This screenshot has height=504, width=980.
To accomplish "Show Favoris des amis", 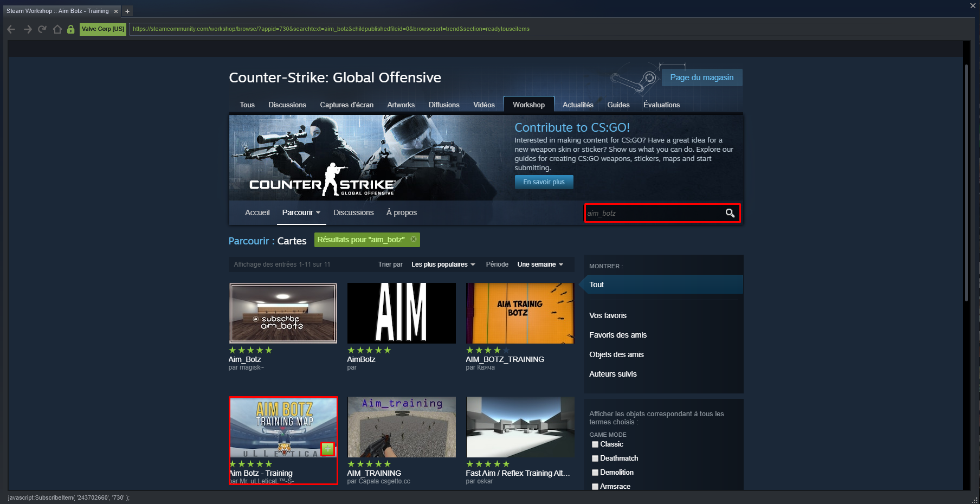I will (x=618, y=335).
